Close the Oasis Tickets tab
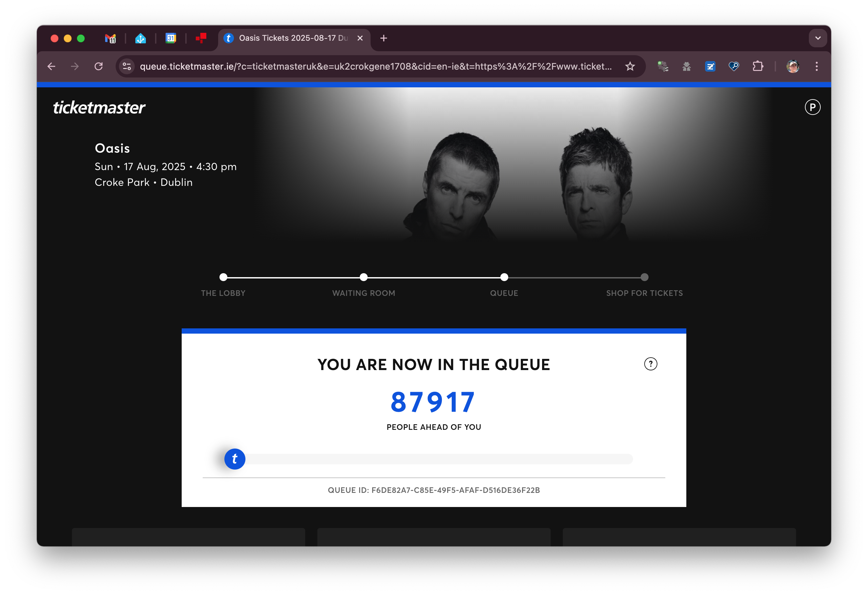The height and width of the screenshot is (595, 868). point(360,38)
